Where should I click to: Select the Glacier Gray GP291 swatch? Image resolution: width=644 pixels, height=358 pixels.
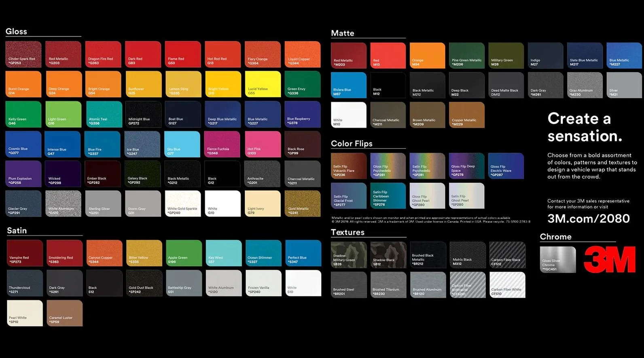(x=23, y=204)
